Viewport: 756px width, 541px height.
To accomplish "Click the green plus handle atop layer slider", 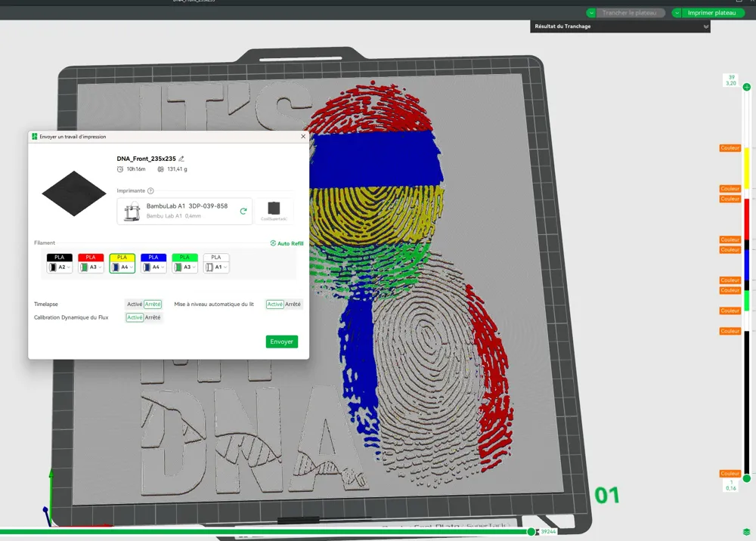I will tap(747, 87).
